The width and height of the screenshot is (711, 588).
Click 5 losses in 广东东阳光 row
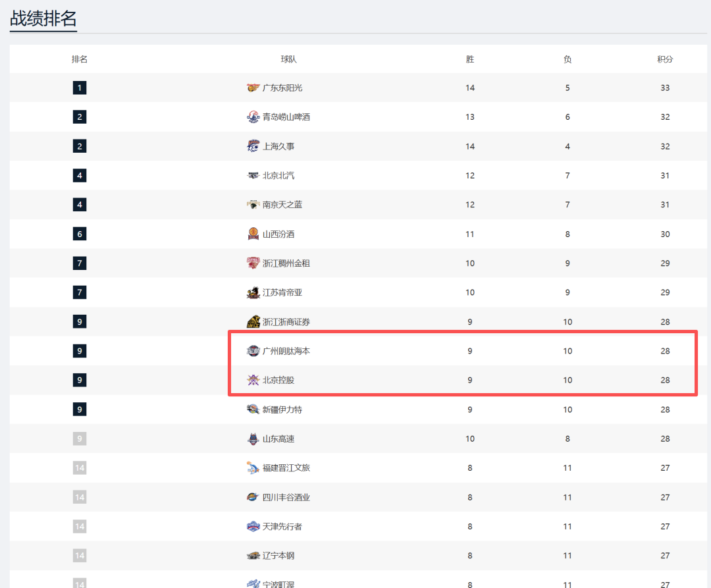567,88
